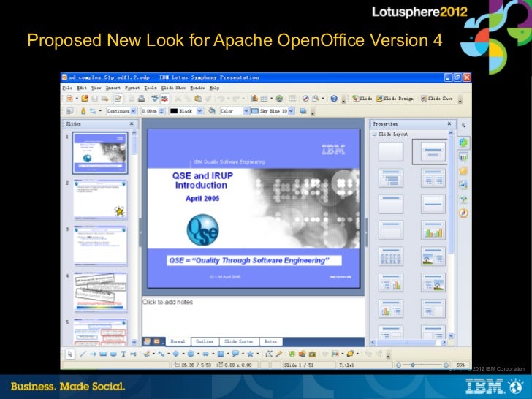Viewport: 532px width, 399px height.
Task: Click the Insert Table icon
Action: [264, 99]
